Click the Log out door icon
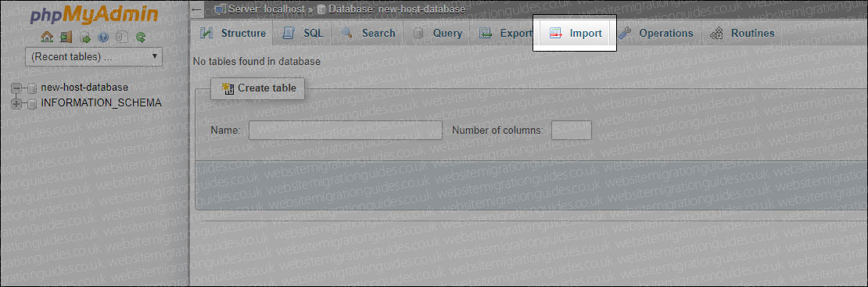Image resolution: width=868 pixels, height=287 pixels. (66, 38)
